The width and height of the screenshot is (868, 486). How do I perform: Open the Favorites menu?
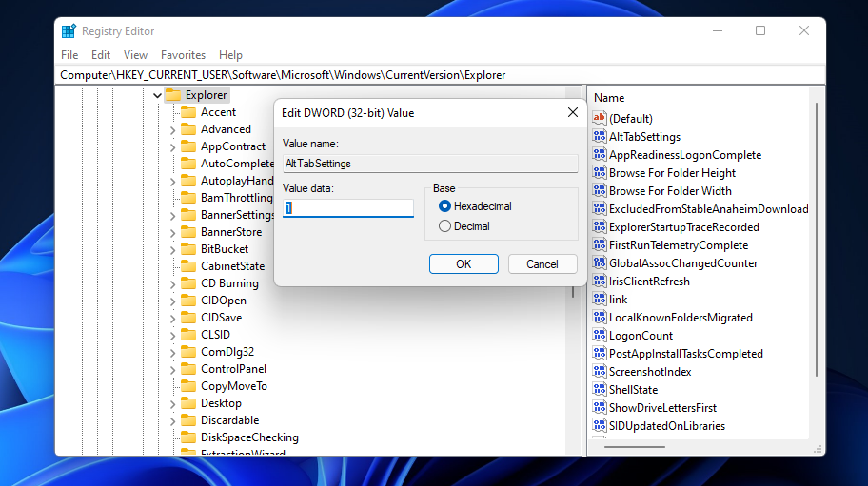pyautogui.click(x=183, y=55)
